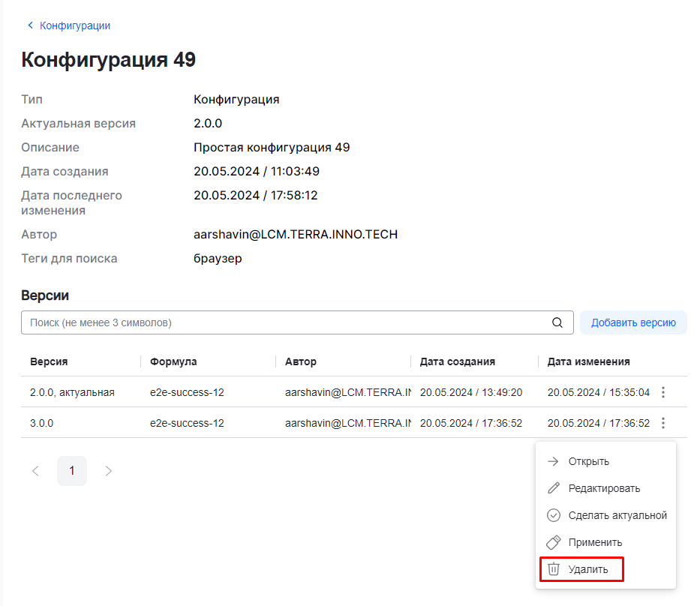
Task: Choose Применить in the context menu
Action: [x=595, y=542]
